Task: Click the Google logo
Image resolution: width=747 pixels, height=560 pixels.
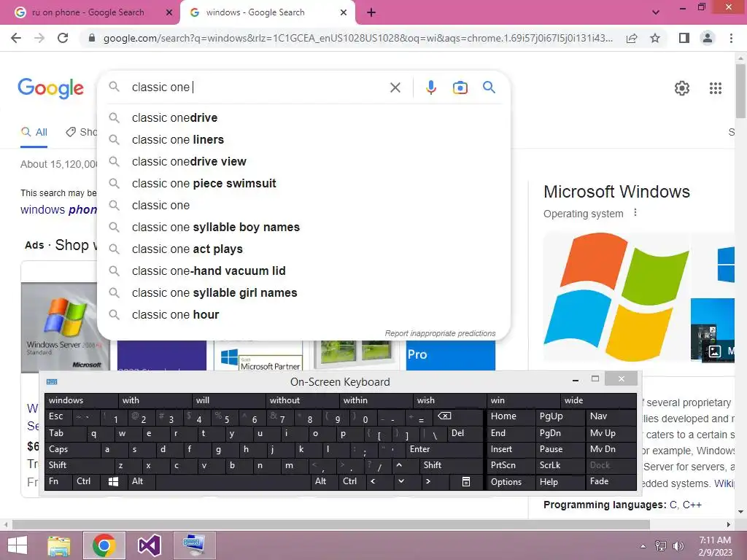Action: [50, 88]
